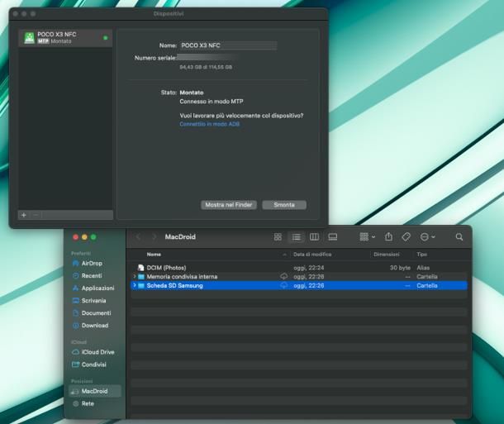This screenshot has height=424, width=504.
Task: Click the Memoria condivisa interna folder icon
Action: pos(141,276)
